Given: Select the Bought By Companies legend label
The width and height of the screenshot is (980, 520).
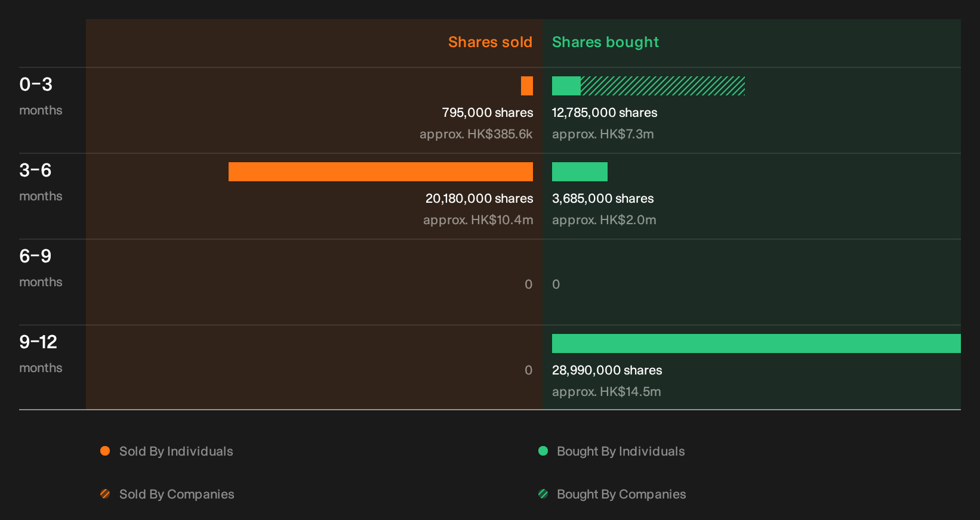Looking at the screenshot, I should coord(621,494).
